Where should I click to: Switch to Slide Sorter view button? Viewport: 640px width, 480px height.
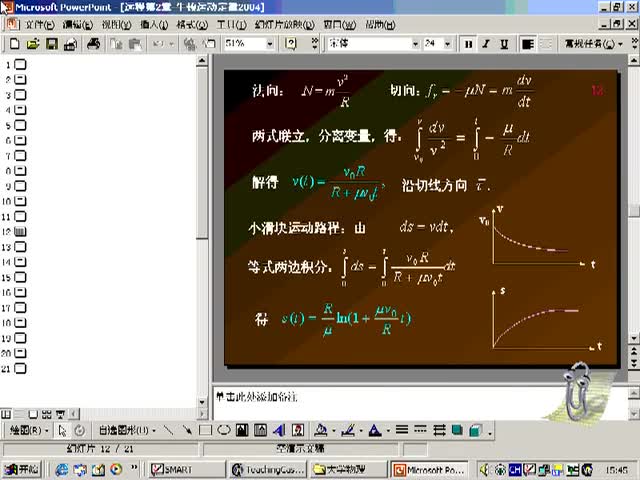(x=47, y=414)
